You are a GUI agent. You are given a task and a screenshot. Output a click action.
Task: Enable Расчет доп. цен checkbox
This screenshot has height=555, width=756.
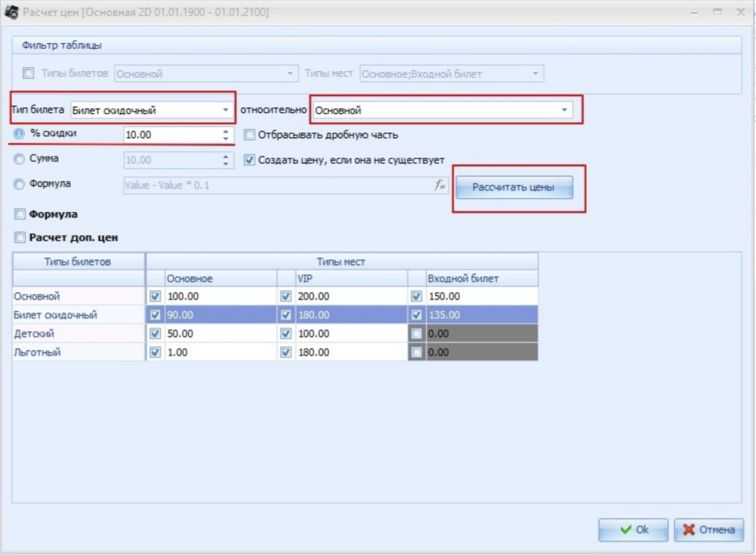[20, 237]
